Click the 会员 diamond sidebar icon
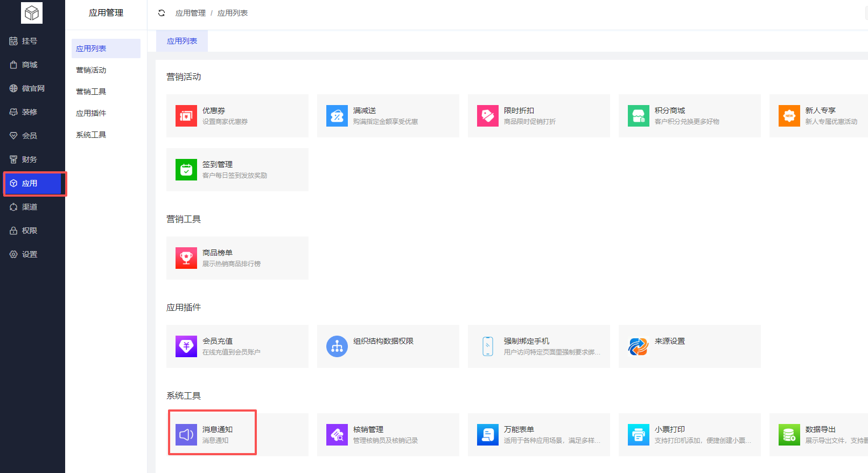 (x=13, y=136)
